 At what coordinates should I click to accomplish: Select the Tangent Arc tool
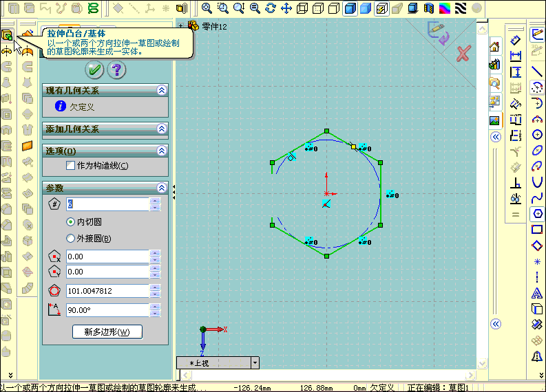click(537, 103)
